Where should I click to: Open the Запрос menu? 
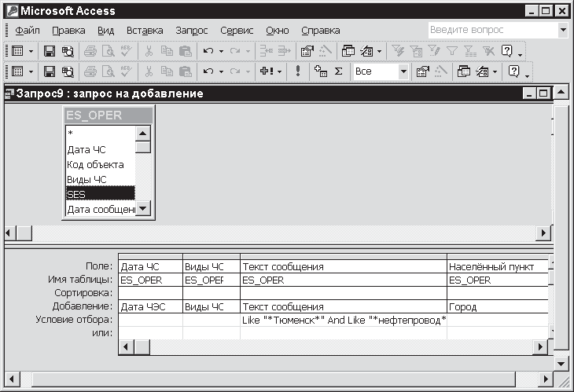tap(192, 31)
